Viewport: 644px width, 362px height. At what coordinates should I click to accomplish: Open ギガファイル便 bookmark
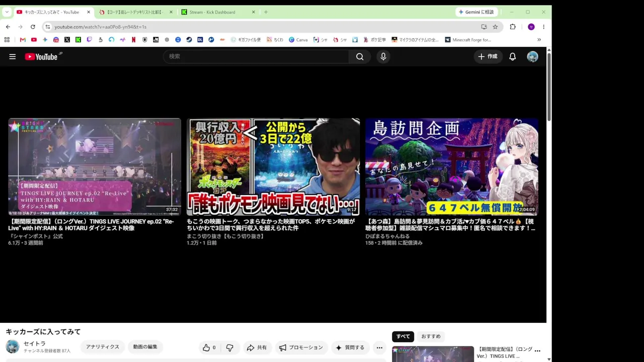[246, 40]
